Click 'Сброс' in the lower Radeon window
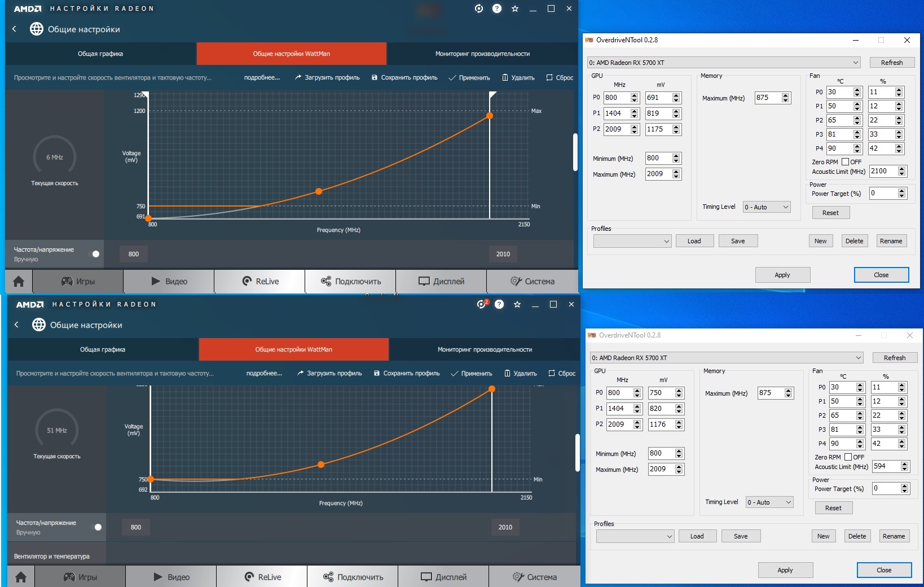The width and height of the screenshot is (924, 587). 562,374
